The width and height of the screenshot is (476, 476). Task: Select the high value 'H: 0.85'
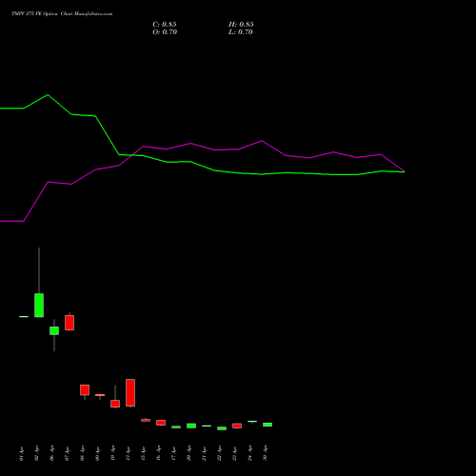(x=241, y=25)
